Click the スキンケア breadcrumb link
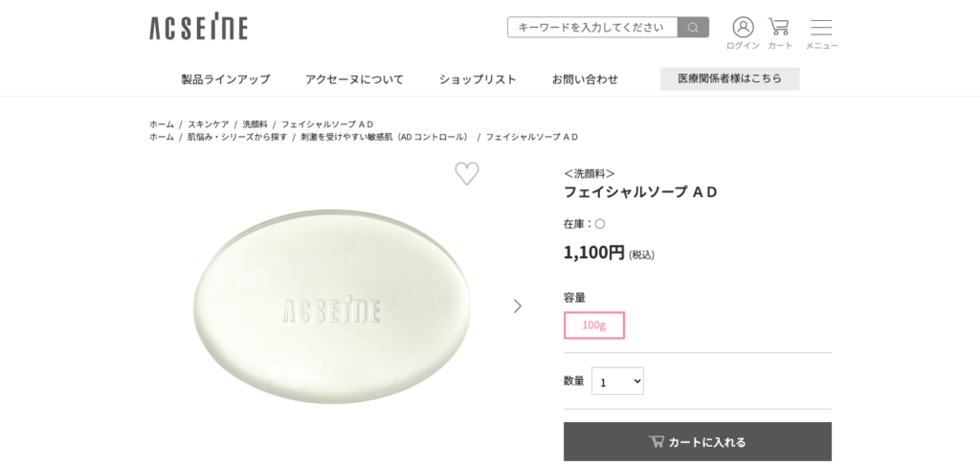Screen dimensions: 980x466 tap(208, 124)
